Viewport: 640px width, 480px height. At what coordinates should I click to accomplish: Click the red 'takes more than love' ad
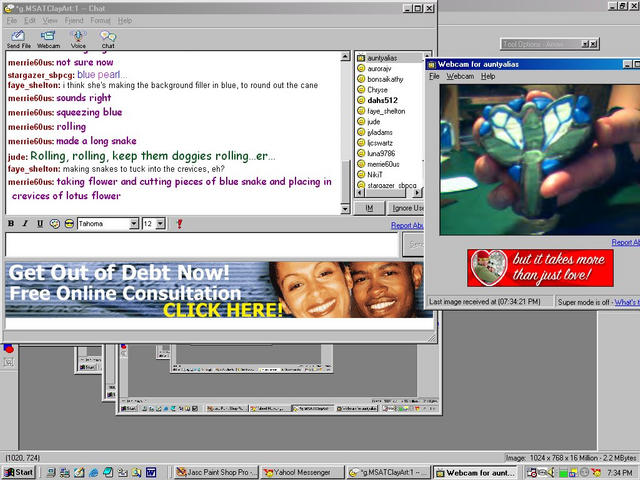tap(540, 268)
